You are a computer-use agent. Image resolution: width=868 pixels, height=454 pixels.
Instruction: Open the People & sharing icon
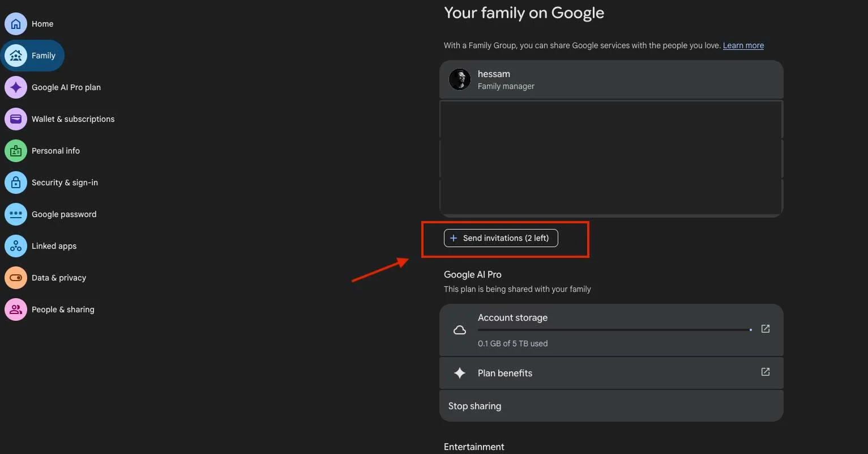pos(16,309)
